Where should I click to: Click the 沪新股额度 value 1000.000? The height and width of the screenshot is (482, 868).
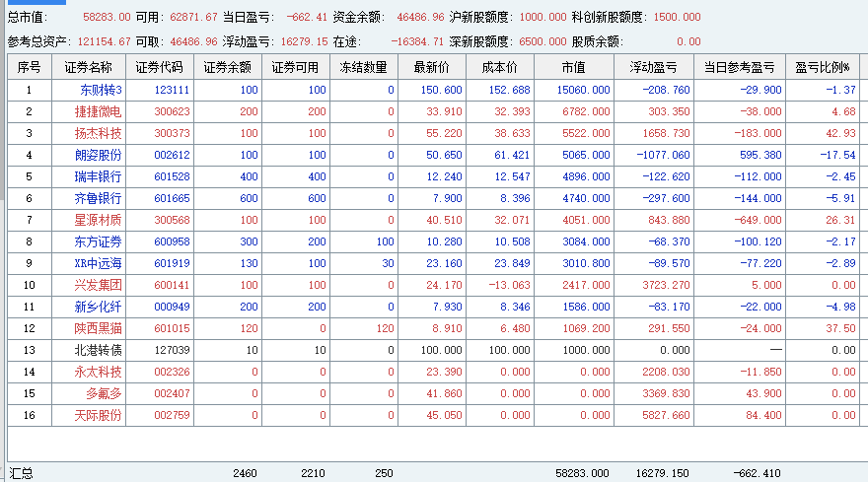(x=542, y=17)
